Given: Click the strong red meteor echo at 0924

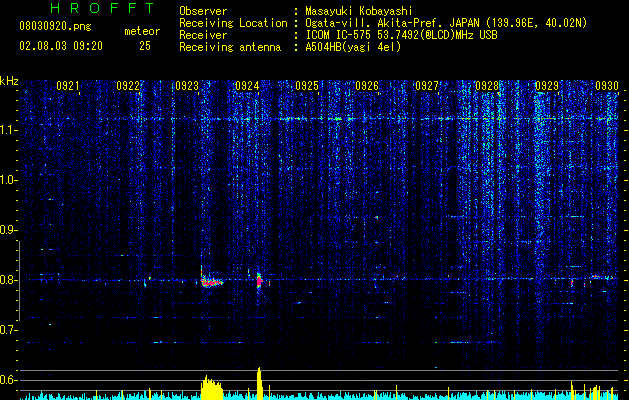Looking at the screenshot, I should click(x=259, y=282).
